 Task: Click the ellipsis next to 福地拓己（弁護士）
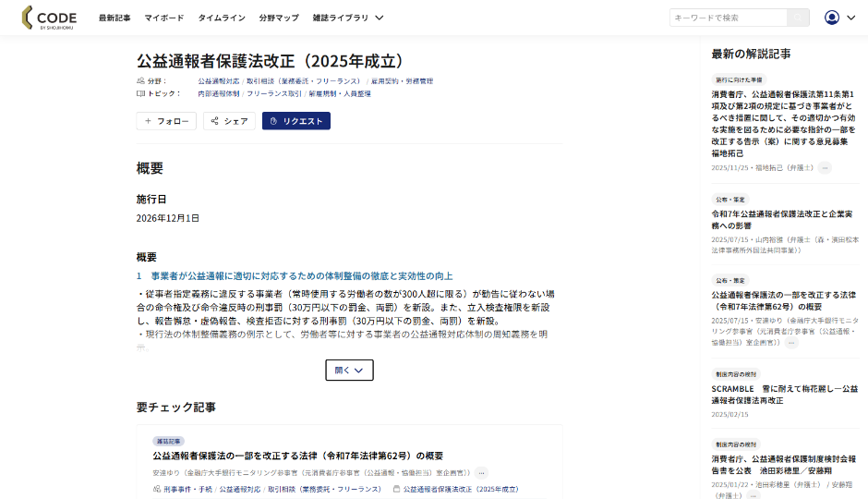(824, 168)
